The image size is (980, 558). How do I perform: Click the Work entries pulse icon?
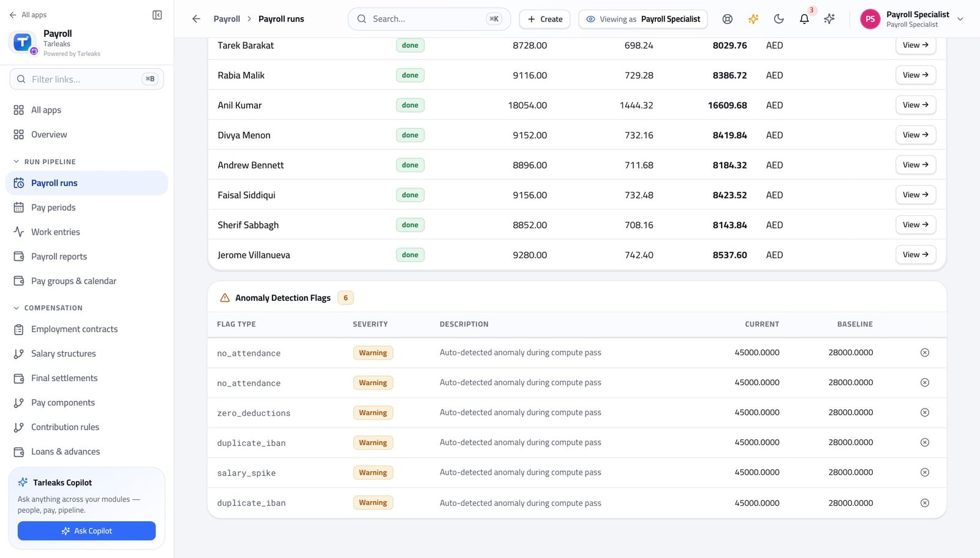19,232
